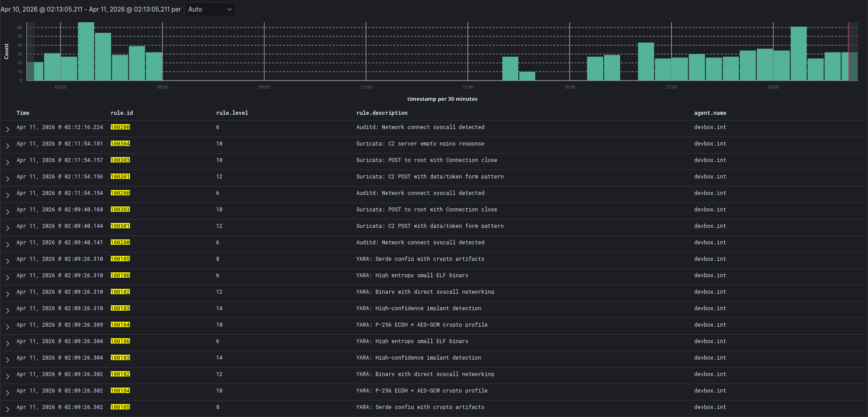Click the expand icon on the Serde config crypto artifacts row
This screenshot has height=417, width=868.
(7, 261)
